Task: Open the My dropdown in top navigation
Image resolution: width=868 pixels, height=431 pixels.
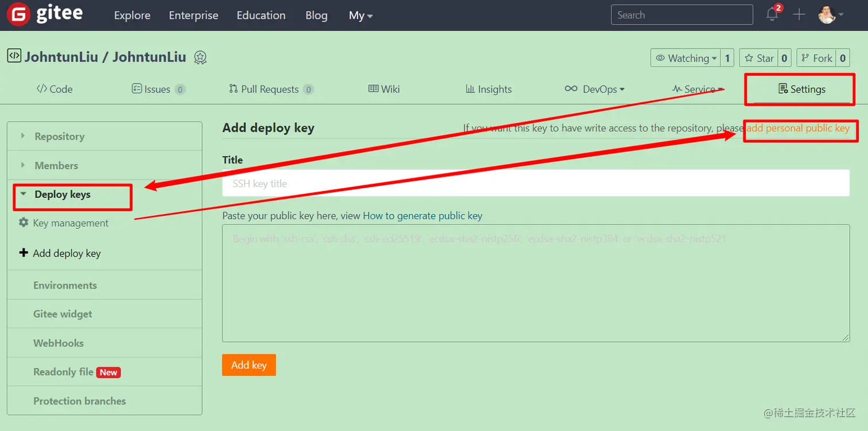Action: (x=361, y=15)
